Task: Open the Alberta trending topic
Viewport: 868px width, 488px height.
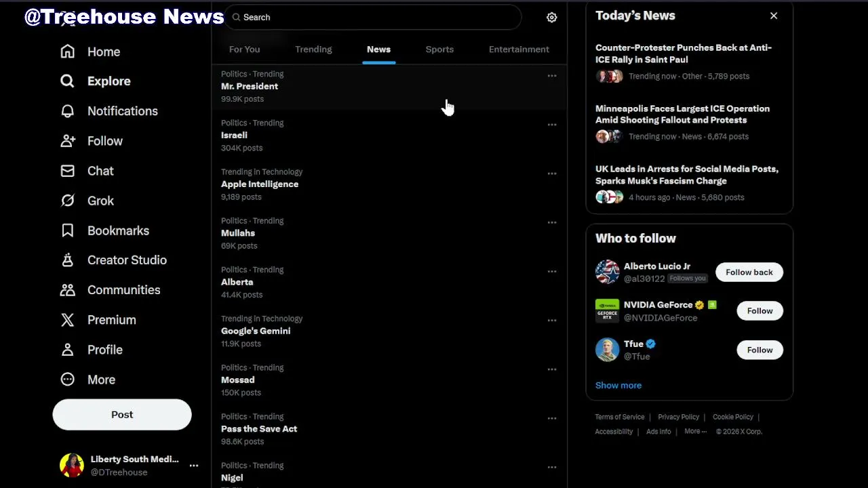Action: [389, 282]
